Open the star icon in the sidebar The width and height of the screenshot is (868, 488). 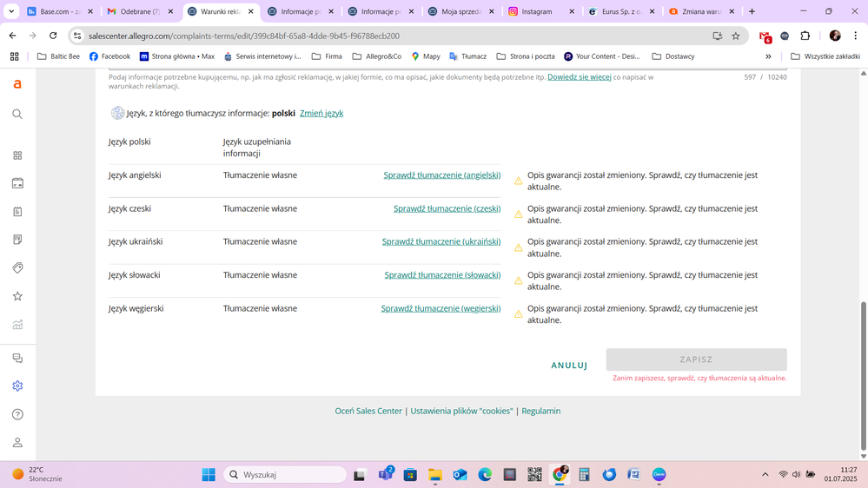pyautogui.click(x=17, y=296)
